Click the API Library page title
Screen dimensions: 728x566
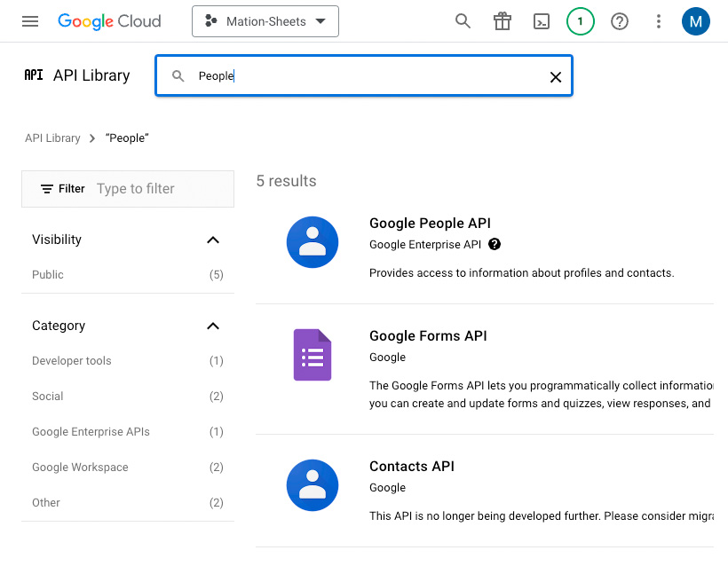[x=91, y=75]
